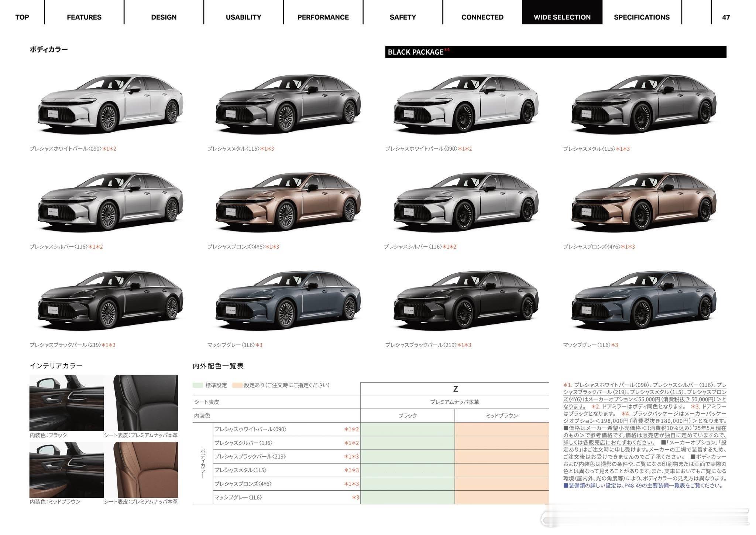This screenshot has height=535, width=756.
Task: Click black premium nappa leather seat photo
Action: 146,403
